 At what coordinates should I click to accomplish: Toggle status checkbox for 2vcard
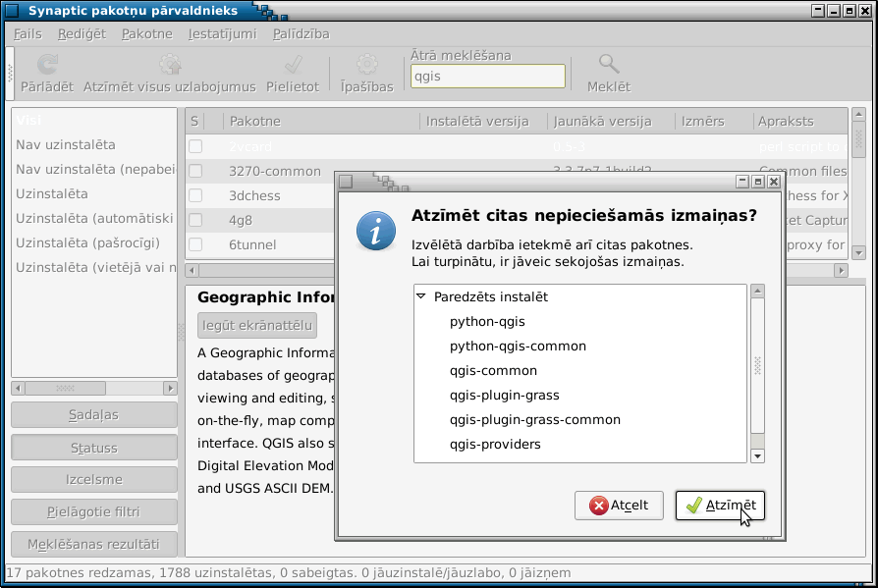pyautogui.click(x=195, y=146)
